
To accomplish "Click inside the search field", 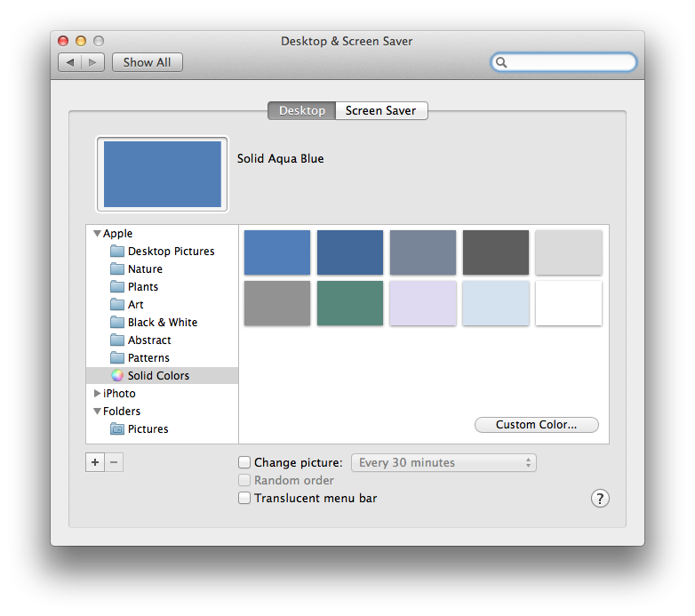I will coord(563,62).
